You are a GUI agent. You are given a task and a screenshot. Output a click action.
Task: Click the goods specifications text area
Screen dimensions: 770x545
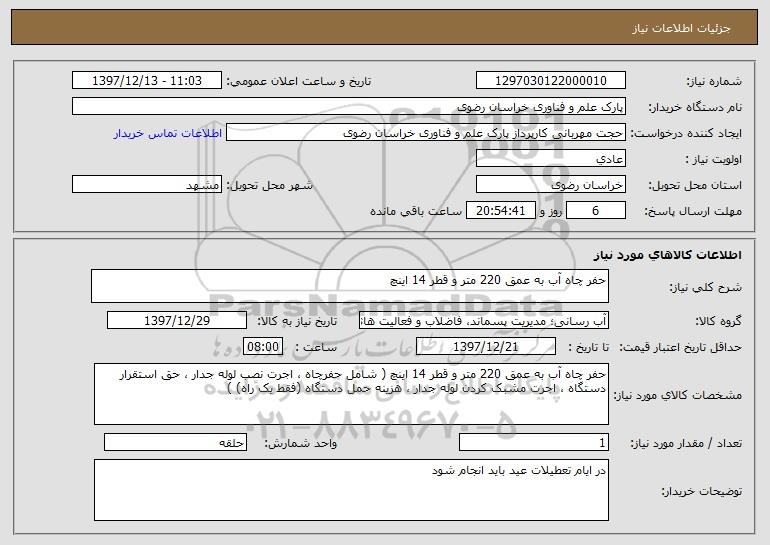point(351,394)
